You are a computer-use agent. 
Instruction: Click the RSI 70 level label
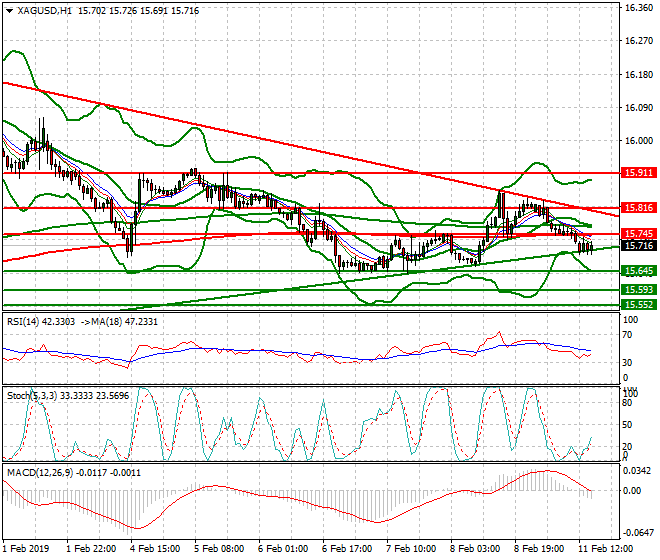pyautogui.click(x=627, y=335)
